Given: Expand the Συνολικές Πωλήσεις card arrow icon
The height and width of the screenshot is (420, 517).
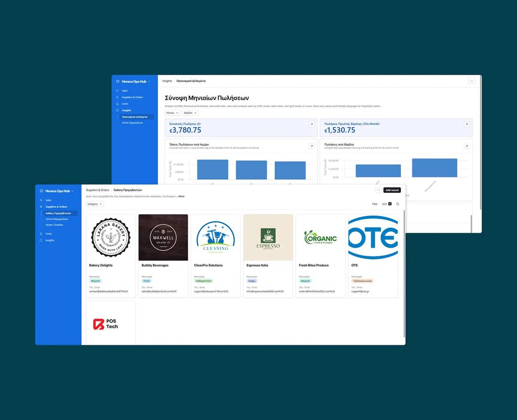Looking at the screenshot, I should (x=312, y=124).
